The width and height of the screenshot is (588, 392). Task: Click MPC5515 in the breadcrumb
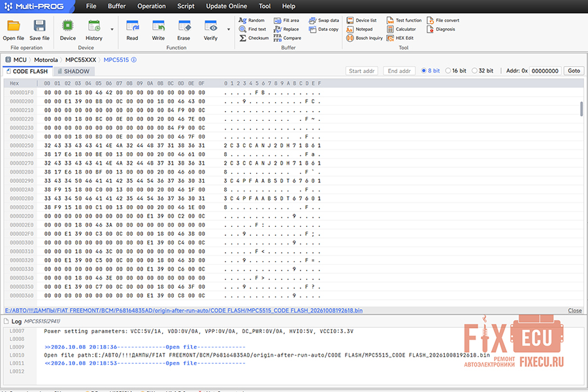[x=116, y=59]
